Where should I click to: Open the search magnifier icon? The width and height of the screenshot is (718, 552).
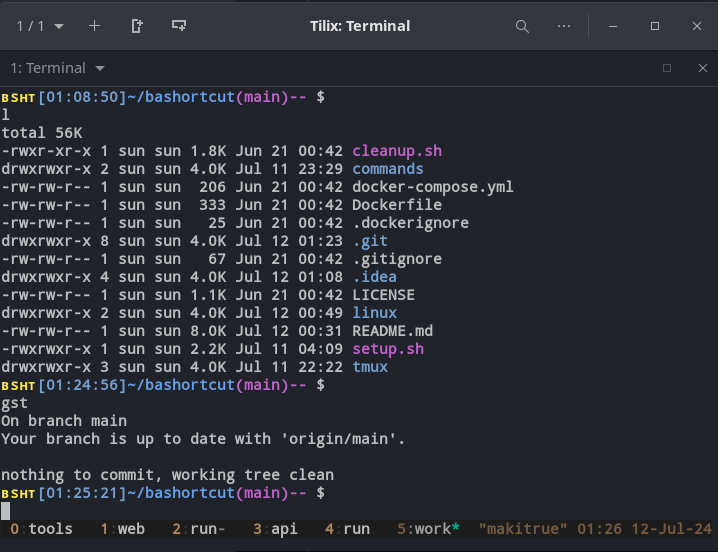click(522, 27)
